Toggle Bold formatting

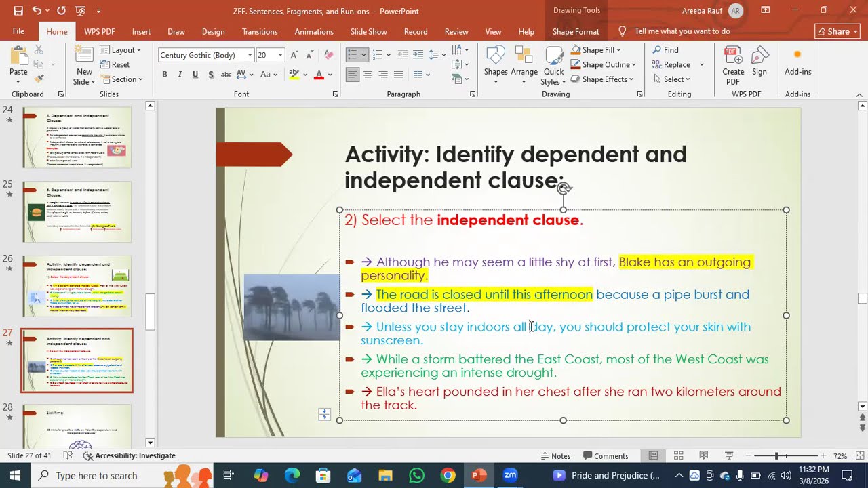[164, 75]
